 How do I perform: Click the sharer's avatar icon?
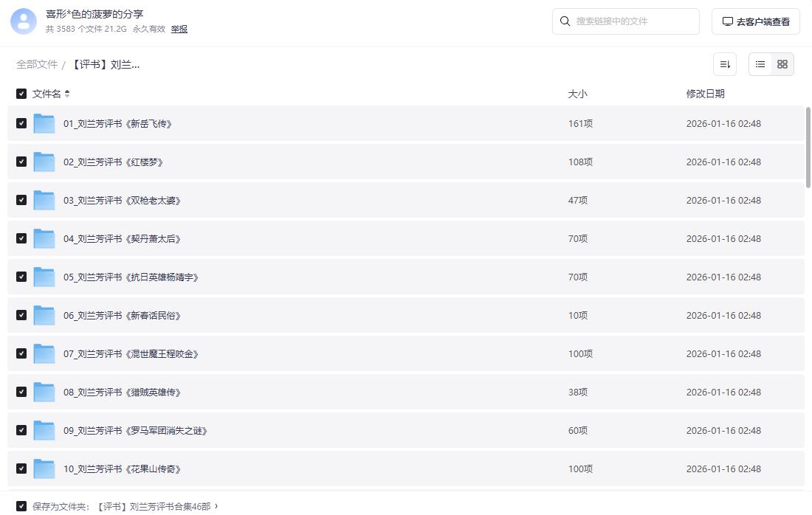[24, 21]
